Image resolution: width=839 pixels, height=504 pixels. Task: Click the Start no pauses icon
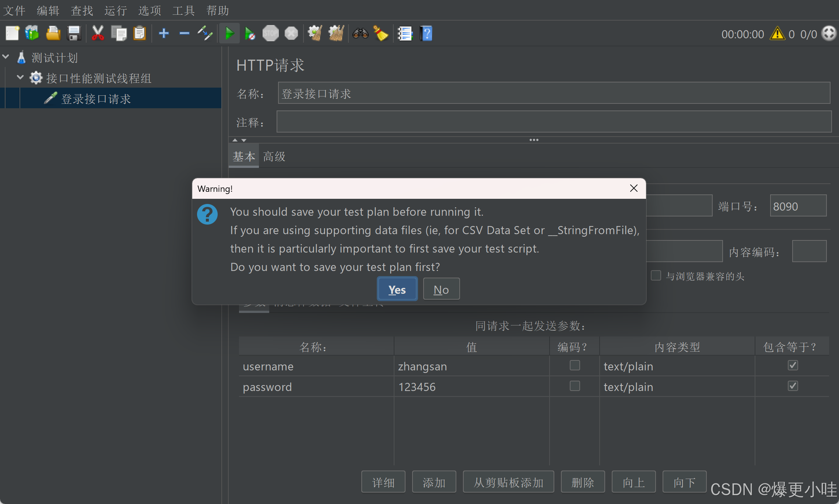250,34
